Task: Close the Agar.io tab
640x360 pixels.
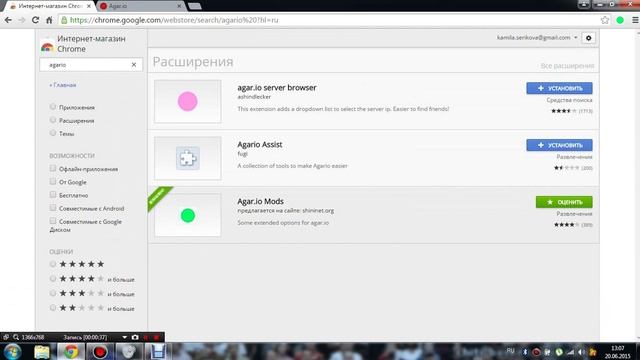Action: pos(179,6)
